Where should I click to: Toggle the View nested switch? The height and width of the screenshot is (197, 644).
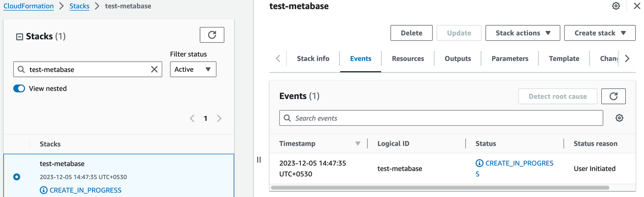tap(19, 89)
